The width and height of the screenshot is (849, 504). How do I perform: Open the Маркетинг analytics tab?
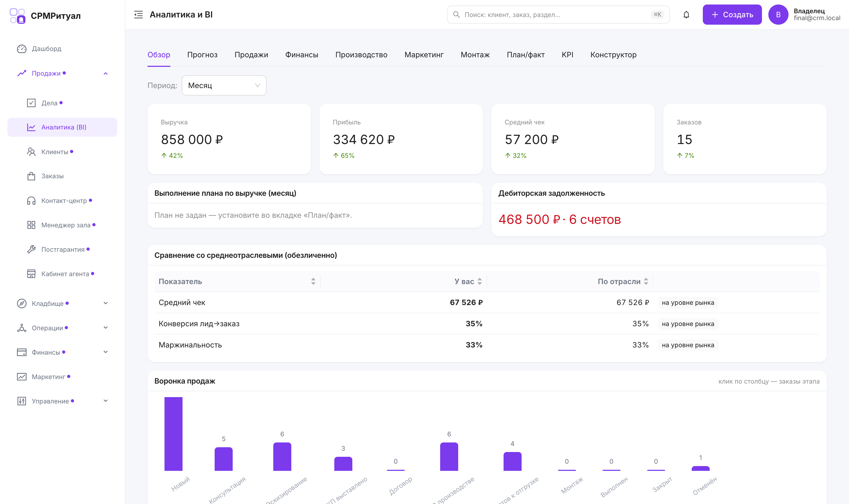click(424, 55)
